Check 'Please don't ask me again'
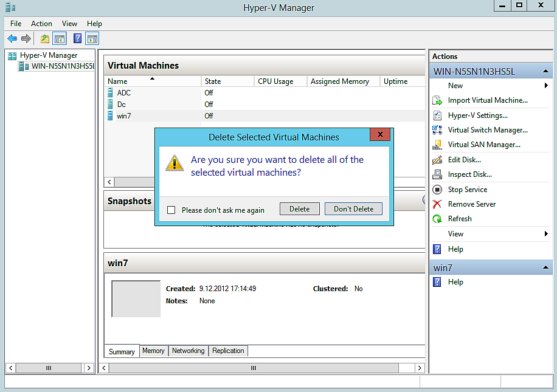The image size is (557, 392). (x=171, y=208)
